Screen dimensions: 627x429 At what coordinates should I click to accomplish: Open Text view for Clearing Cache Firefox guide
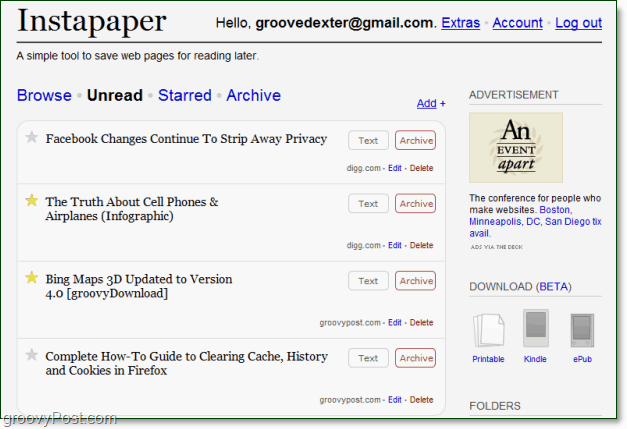pos(368,358)
